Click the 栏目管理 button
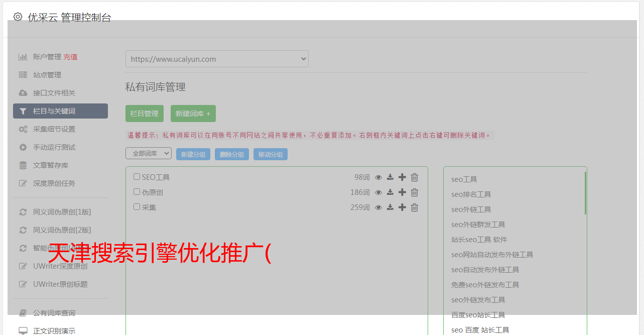Screen dimensions: 644x335 click(145, 114)
